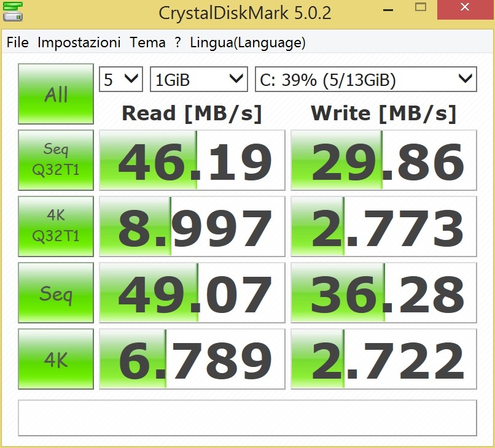The width and height of the screenshot is (495, 448).
Task: Maximize the CrystalDiskMark window
Action: [421, 9]
